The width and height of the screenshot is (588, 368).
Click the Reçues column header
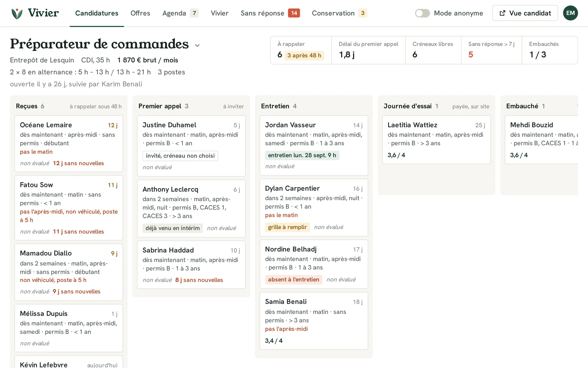tap(69, 106)
